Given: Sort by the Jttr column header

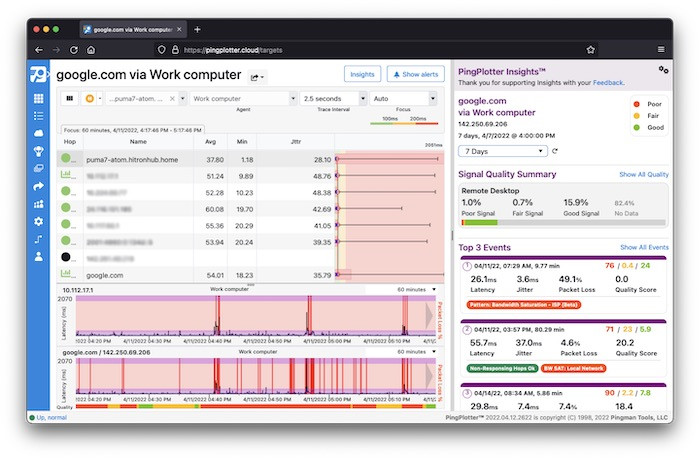Looking at the screenshot, I should pyautogui.click(x=296, y=142).
